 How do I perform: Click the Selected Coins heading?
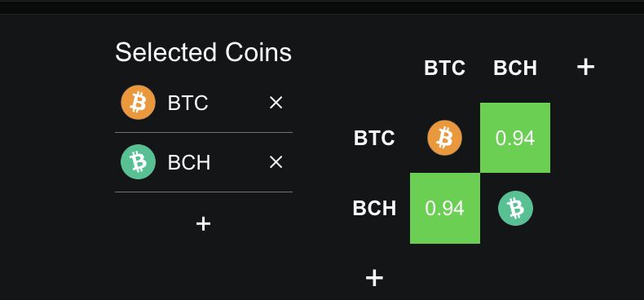(203, 53)
